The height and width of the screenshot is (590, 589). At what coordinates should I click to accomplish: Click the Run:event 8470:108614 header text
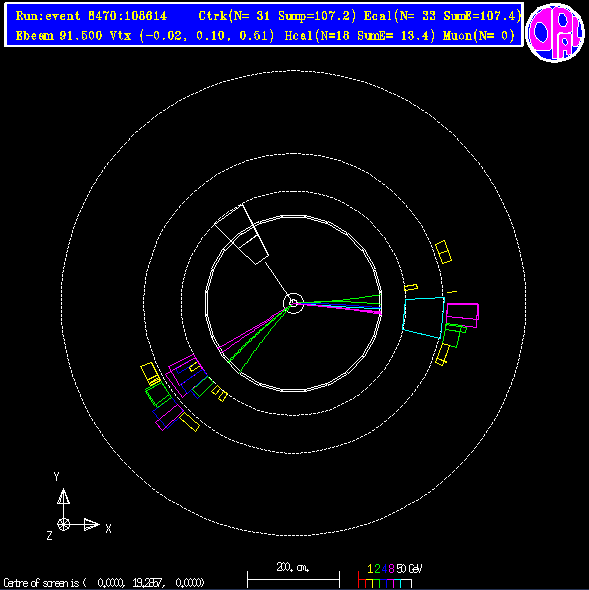91,16
